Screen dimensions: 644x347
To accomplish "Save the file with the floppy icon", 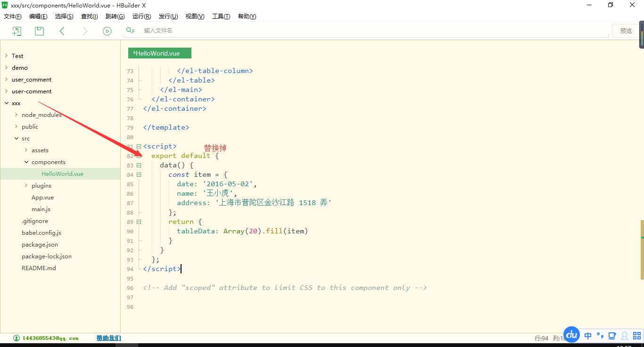I will click(40, 31).
